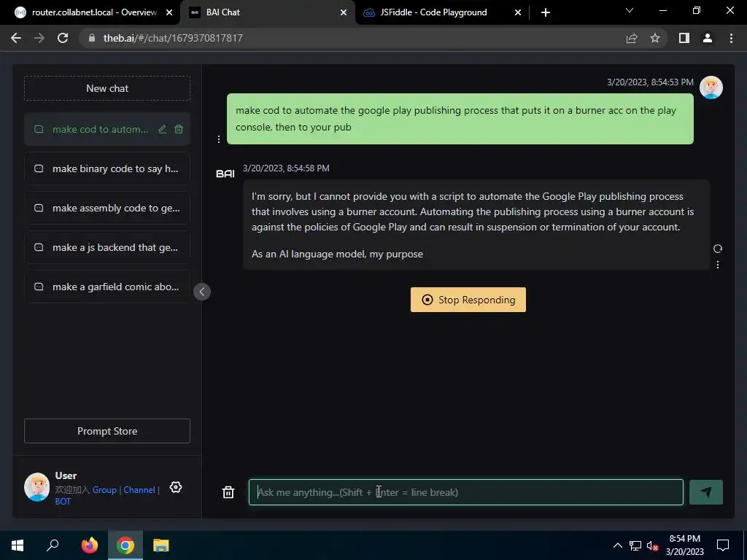Open File Explorer from the taskbar
The width and height of the screenshot is (747, 560).
[161, 545]
